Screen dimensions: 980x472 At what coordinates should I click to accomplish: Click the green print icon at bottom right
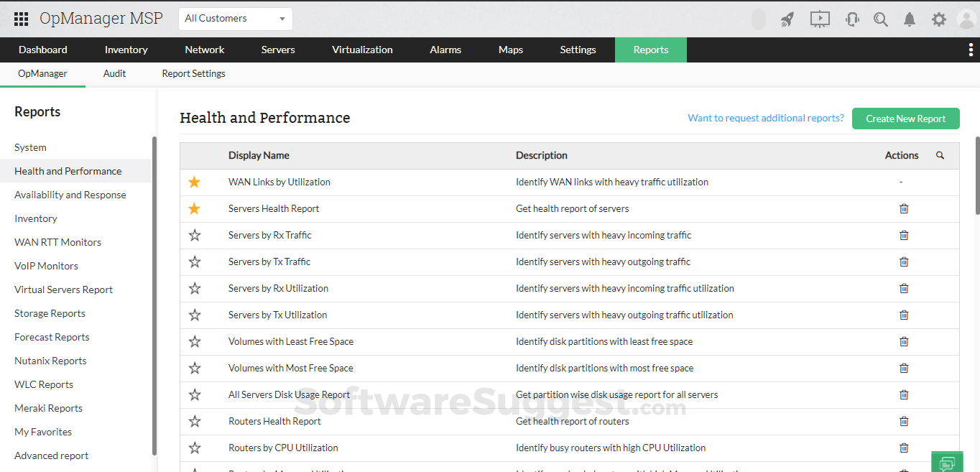pyautogui.click(x=946, y=462)
